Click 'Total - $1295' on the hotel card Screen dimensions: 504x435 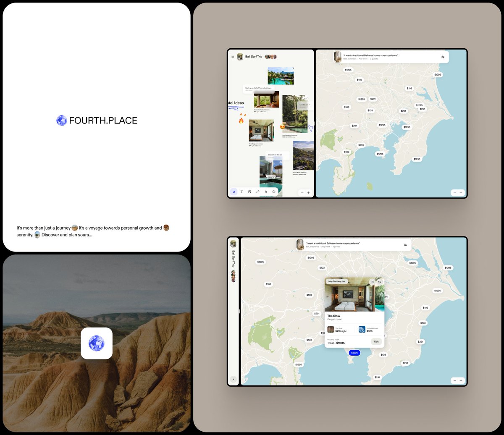click(336, 343)
